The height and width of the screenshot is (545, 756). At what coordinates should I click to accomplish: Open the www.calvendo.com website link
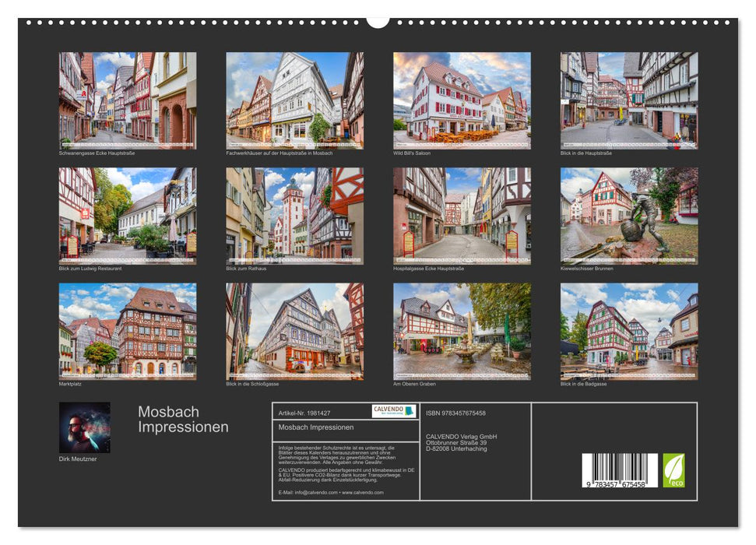[x=362, y=492]
